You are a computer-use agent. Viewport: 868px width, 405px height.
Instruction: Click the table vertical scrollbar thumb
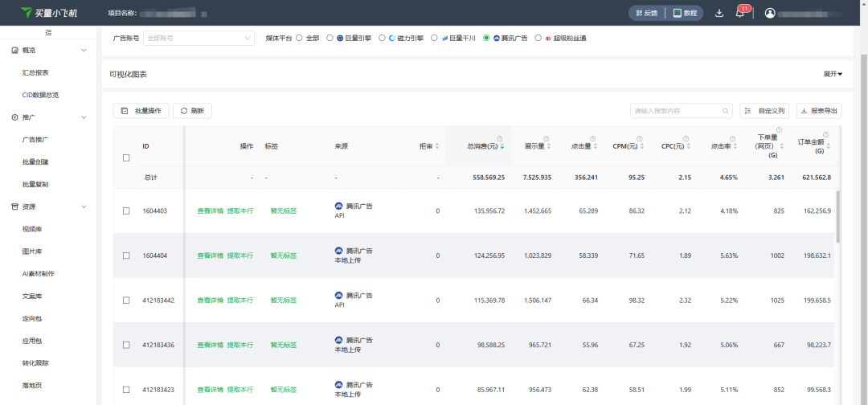coord(838,217)
